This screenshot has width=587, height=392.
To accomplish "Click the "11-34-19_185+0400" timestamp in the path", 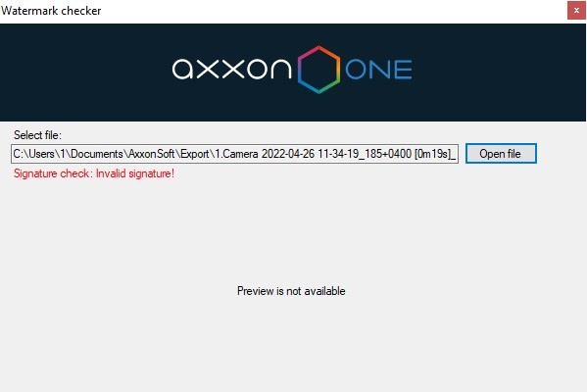I will click(365, 154).
